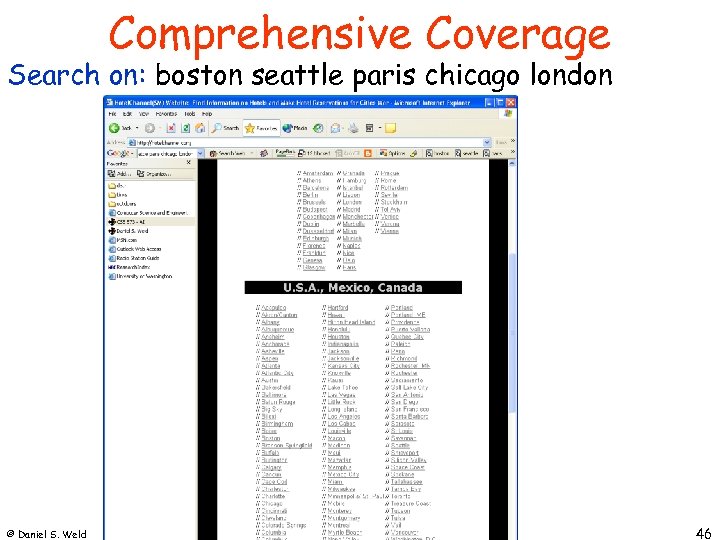
Task: Click the Google toolbar search input box
Action: click(167, 154)
